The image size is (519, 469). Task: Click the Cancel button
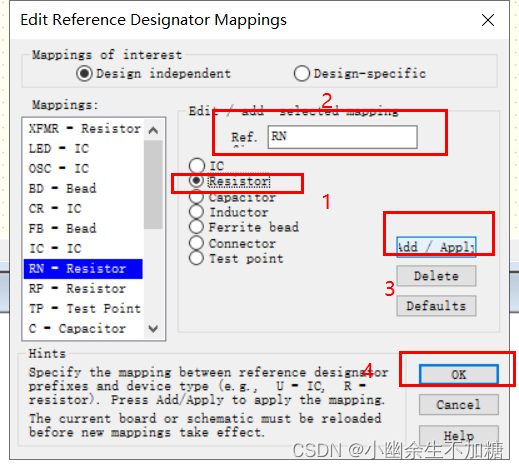point(459,404)
